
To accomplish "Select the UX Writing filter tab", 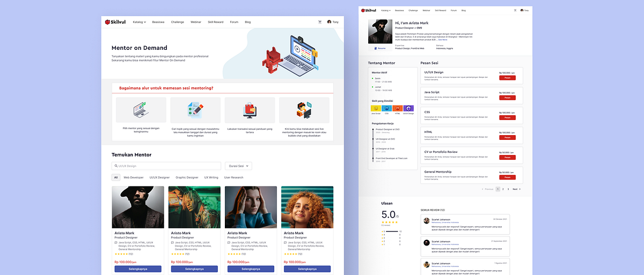I will 211,177.
